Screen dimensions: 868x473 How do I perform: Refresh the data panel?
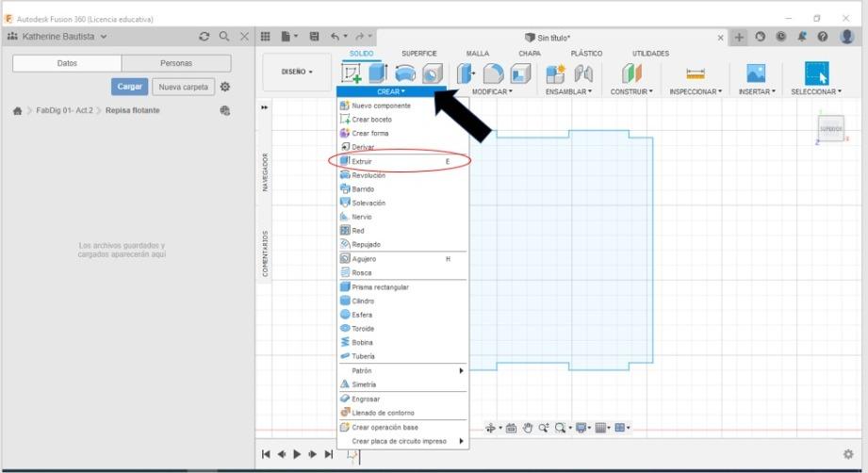[x=204, y=37]
